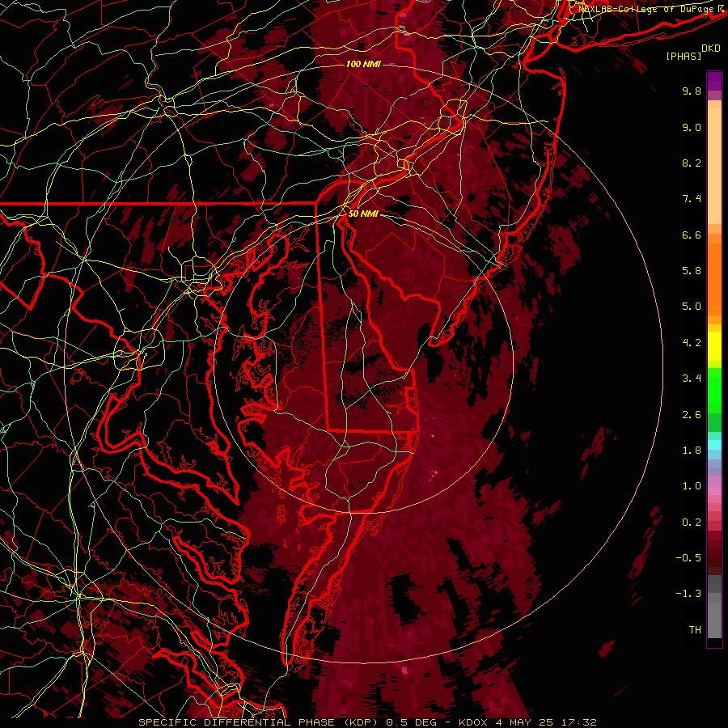Click the 9.8 value on the color scale

click(x=692, y=91)
